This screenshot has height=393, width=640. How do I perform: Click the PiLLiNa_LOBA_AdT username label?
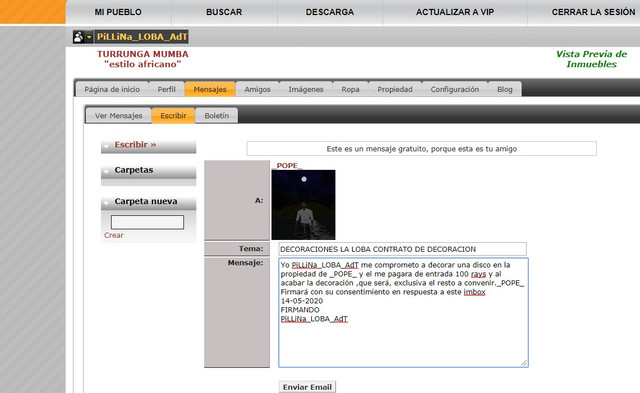(x=142, y=37)
